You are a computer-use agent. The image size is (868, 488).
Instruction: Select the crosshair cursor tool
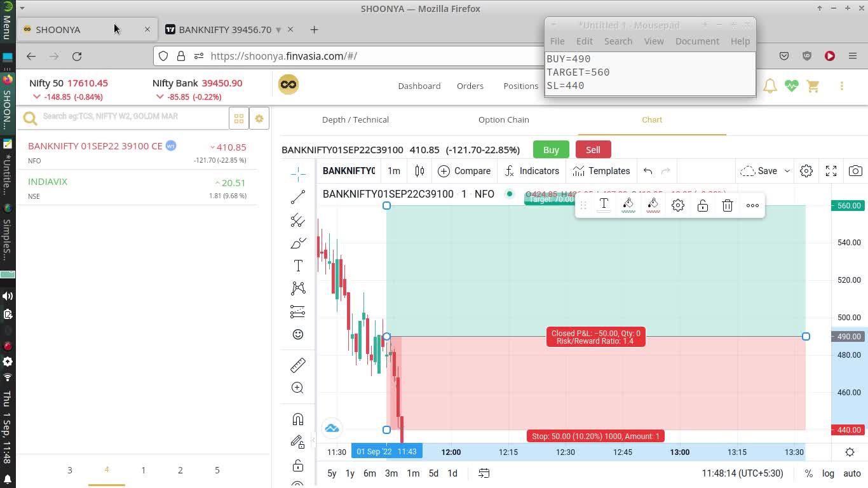298,174
